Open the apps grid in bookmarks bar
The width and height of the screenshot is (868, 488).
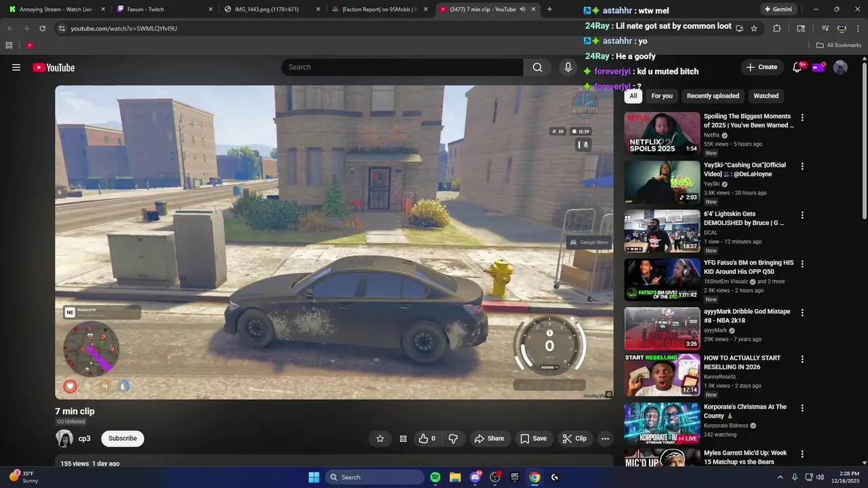9,45
